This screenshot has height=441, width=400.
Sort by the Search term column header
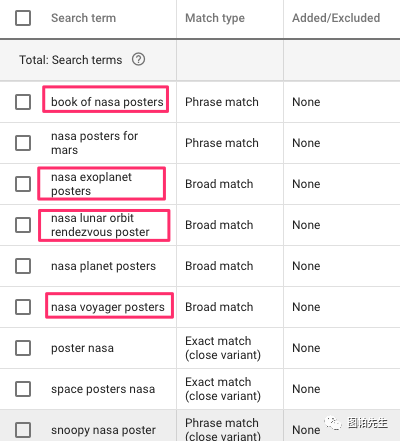(83, 18)
